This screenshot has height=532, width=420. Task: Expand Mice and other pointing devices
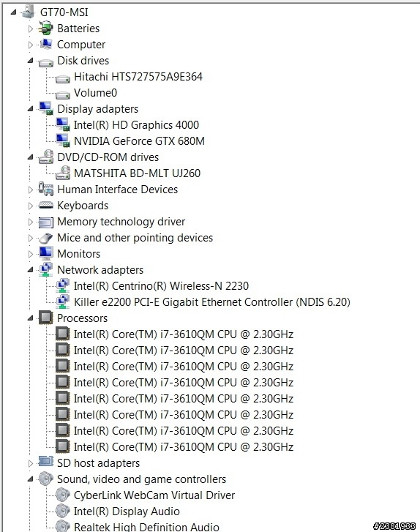(31, 238)
